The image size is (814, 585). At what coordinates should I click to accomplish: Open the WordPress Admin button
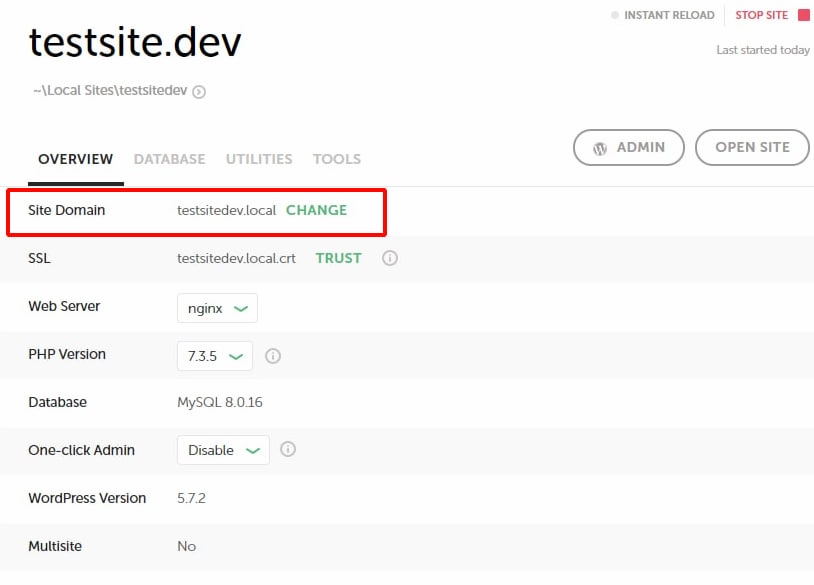629,147
